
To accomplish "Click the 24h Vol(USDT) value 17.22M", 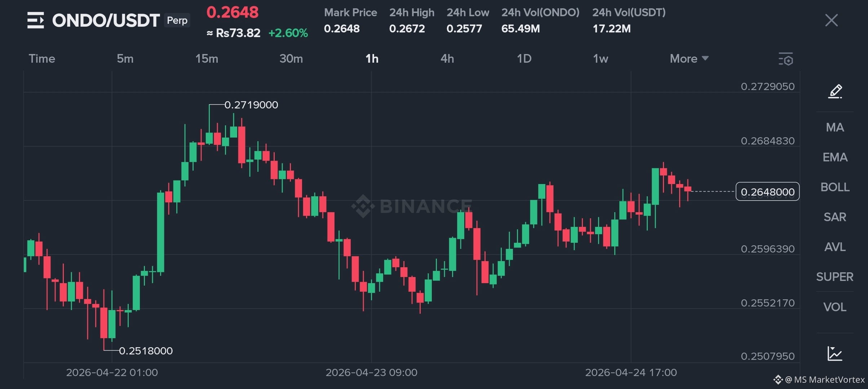I will point(612,28).
